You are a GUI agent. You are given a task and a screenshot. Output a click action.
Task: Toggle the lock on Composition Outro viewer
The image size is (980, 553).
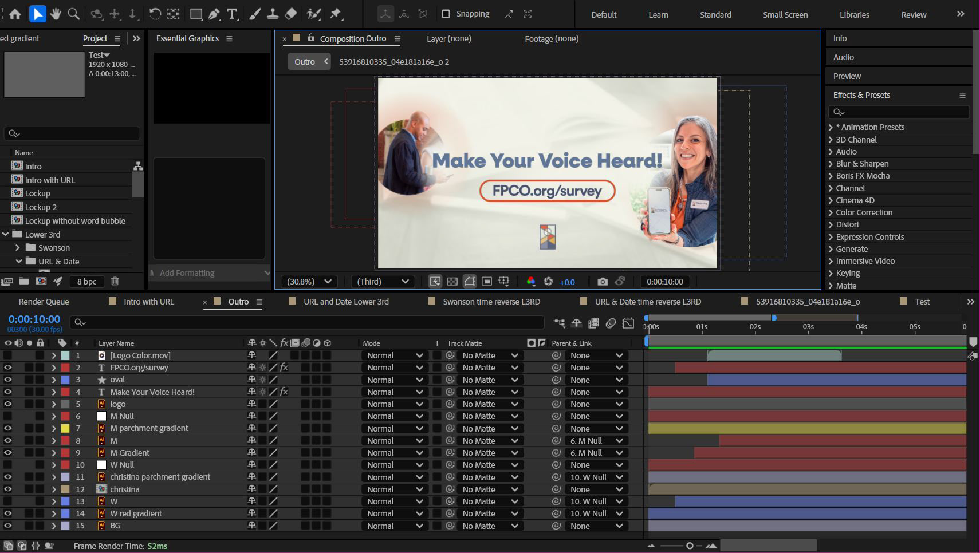point(311,38)
